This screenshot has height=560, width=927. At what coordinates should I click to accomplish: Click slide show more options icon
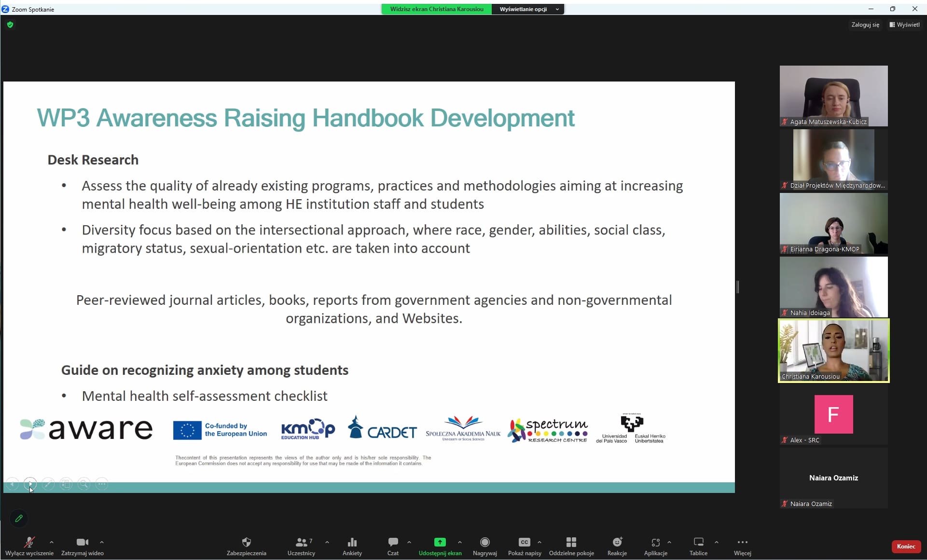pos(102,484)
